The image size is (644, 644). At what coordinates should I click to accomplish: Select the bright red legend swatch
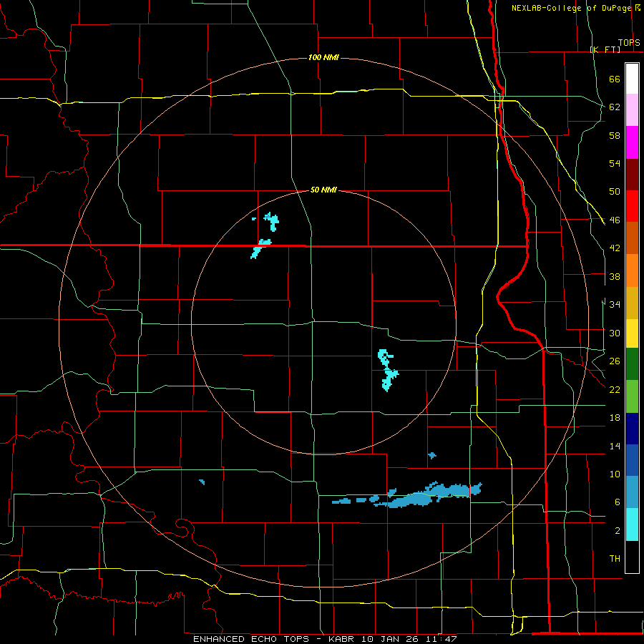coord(632,206)
